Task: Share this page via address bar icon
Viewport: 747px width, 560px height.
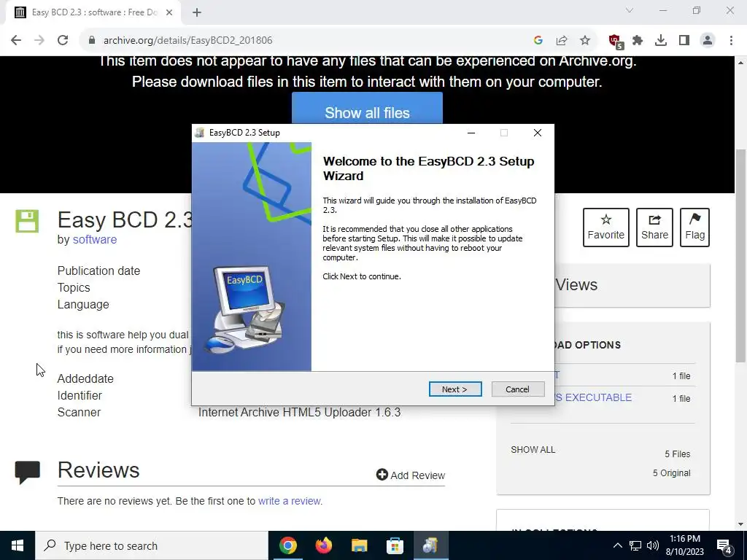Action: [562, 41]
